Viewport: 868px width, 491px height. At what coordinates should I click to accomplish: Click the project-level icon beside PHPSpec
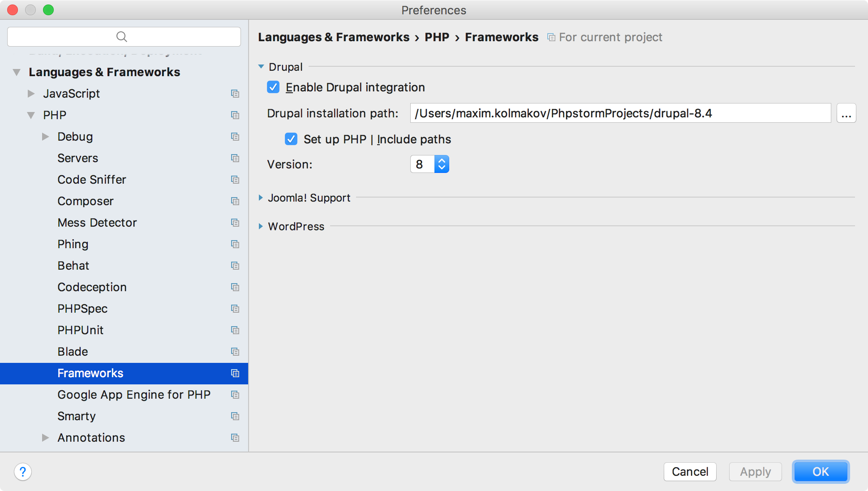pos(235,309)
